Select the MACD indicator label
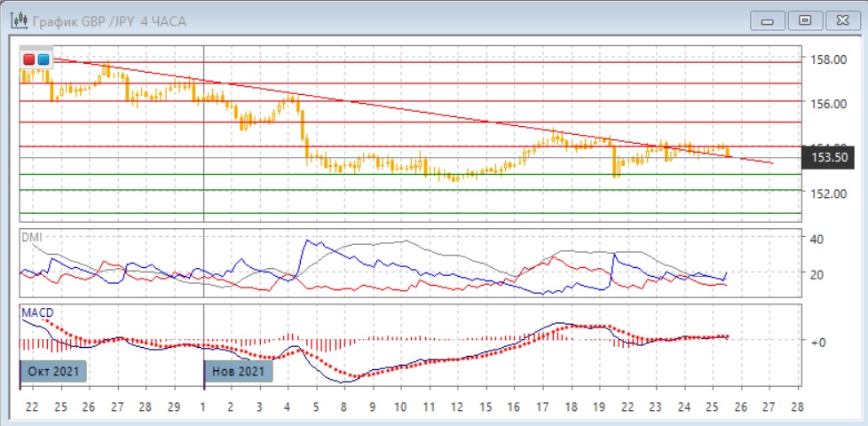 (x=38, y=313)
